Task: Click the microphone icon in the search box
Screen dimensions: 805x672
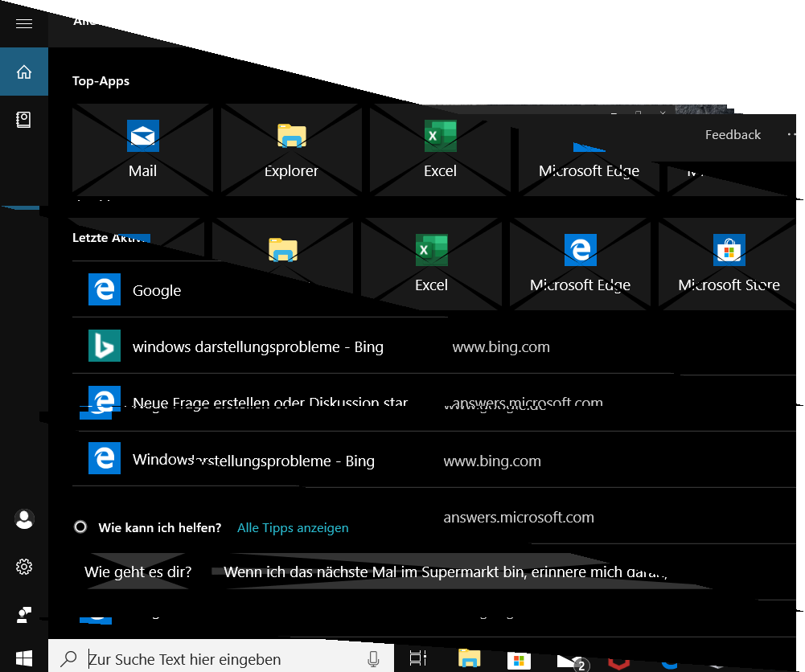Action: tap(374, 658)
